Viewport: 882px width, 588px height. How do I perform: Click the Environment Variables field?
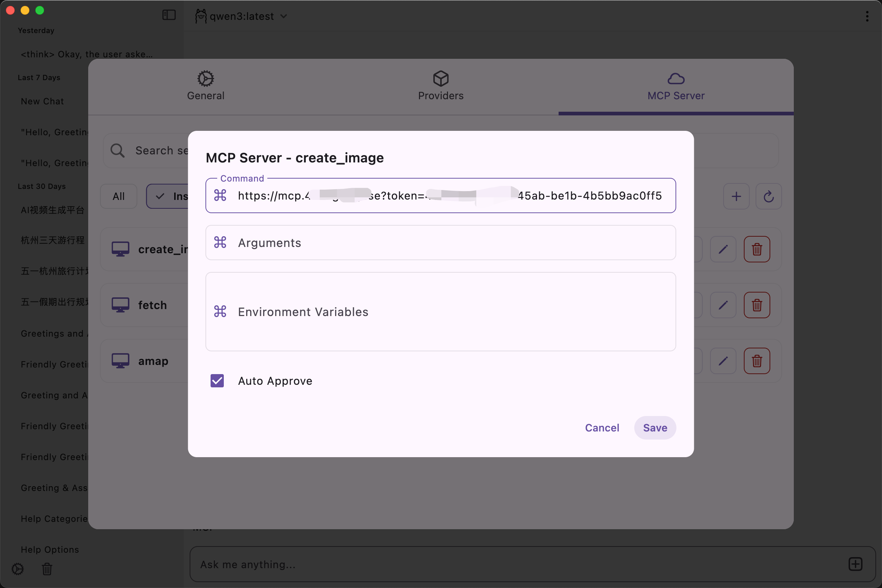(x=441, y=312)
